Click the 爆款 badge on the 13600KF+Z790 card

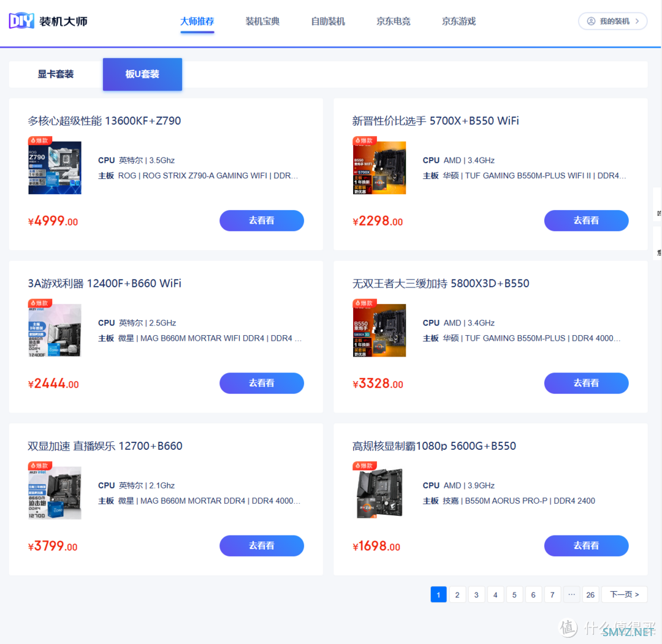(x=40, y=140)
